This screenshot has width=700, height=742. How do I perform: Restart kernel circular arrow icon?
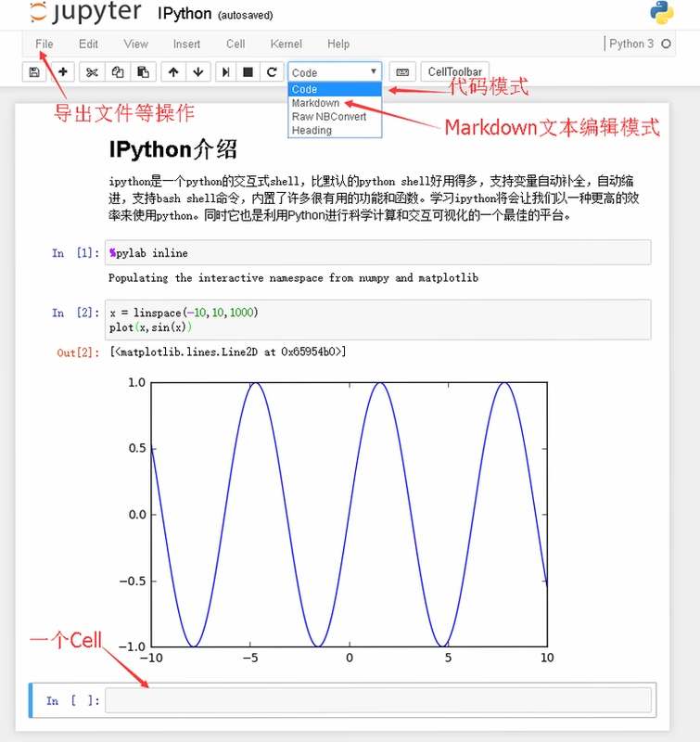pos(272,72)
